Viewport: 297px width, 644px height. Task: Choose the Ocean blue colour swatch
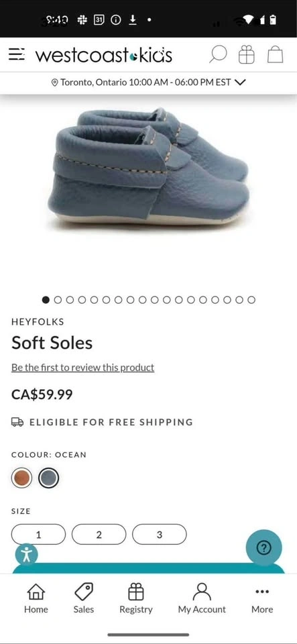click(x=49, y=478)
